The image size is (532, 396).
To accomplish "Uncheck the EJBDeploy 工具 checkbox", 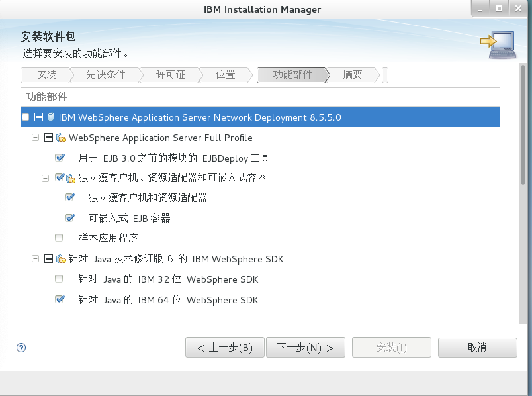I will click(60, 158).
